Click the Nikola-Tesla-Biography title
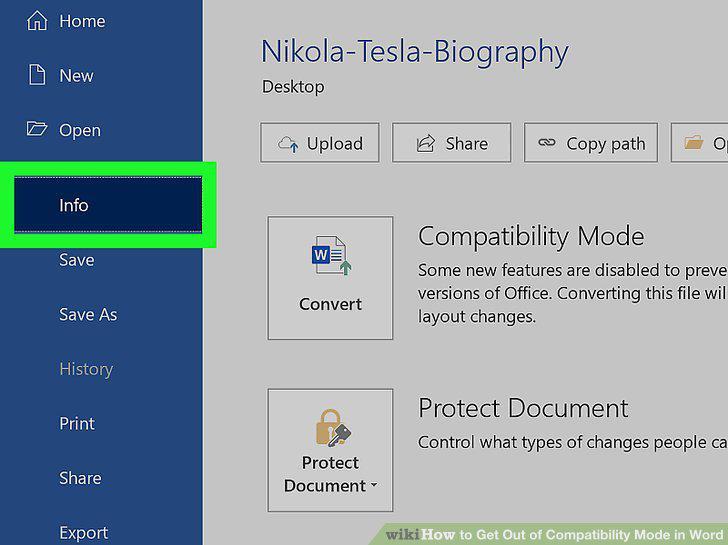The width and height of the screenshot is (728, 545). pyautogui.click(x=415, y=52)
